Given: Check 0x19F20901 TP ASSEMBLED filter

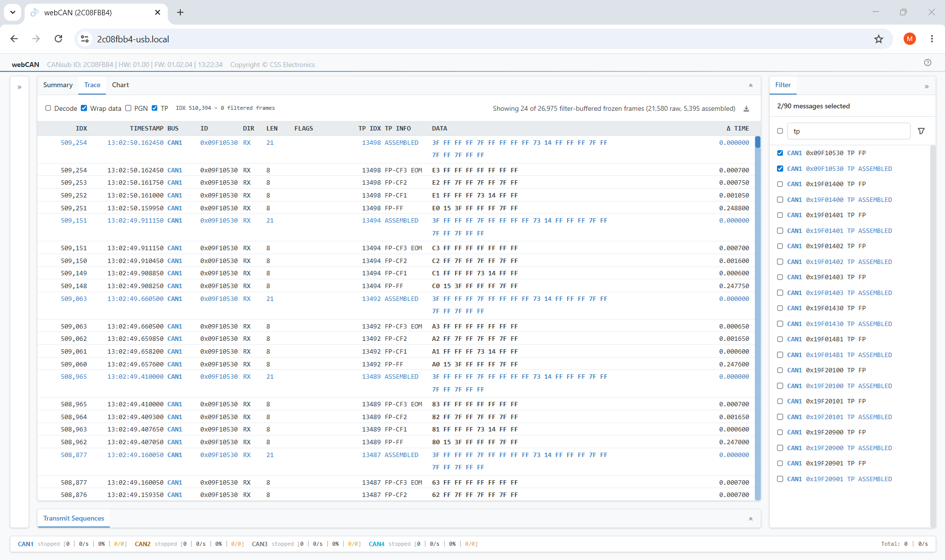Looking at the screenshot, I should 780,479.
